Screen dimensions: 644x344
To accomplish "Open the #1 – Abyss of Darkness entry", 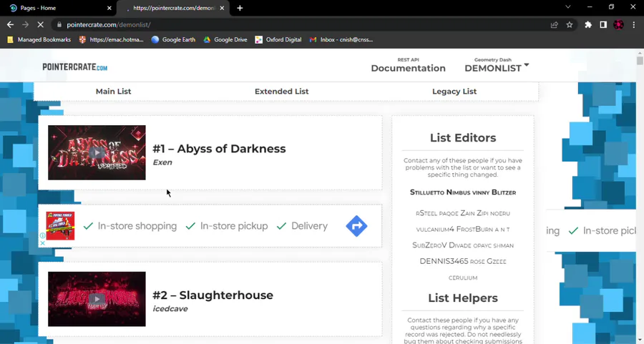I will coord(219,149).
